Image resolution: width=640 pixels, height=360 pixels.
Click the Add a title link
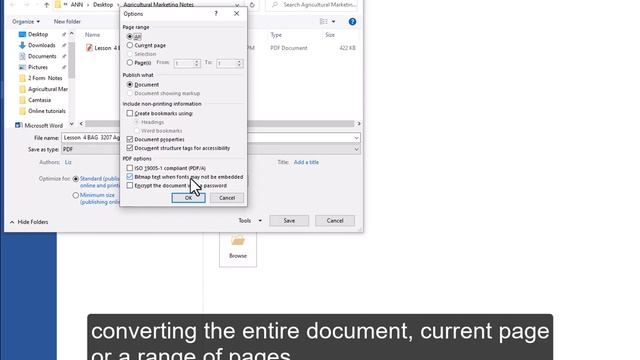(306, 162)
